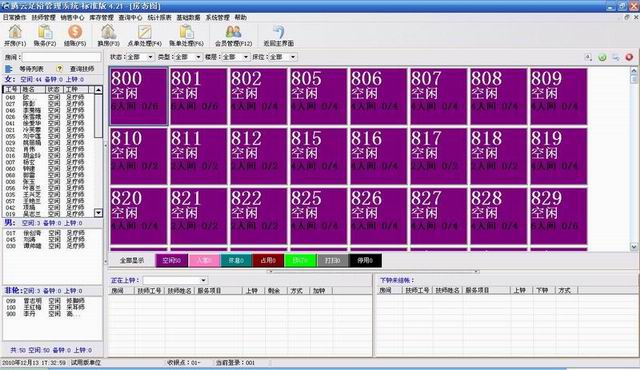Click the 工号 column header in technician list
This screenshot has height=370, width=640.
click(x=11, y=89)
